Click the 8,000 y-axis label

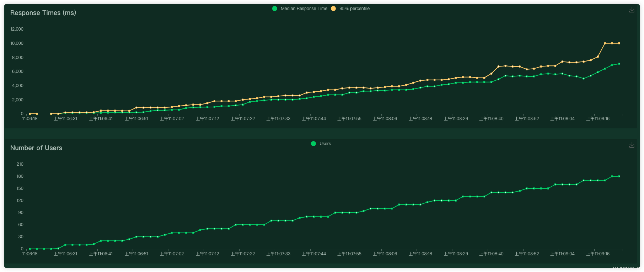[x=17, y=57]
